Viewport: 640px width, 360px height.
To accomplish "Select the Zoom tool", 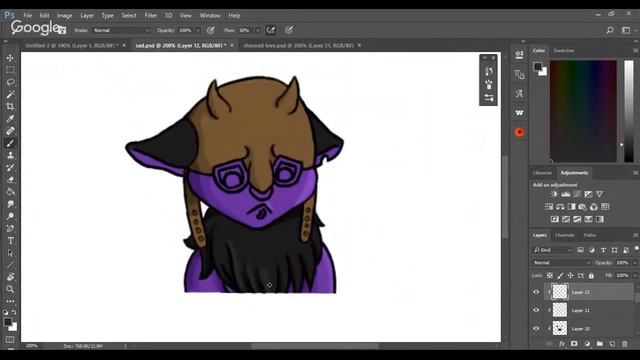I will click(x=10, y=289).
